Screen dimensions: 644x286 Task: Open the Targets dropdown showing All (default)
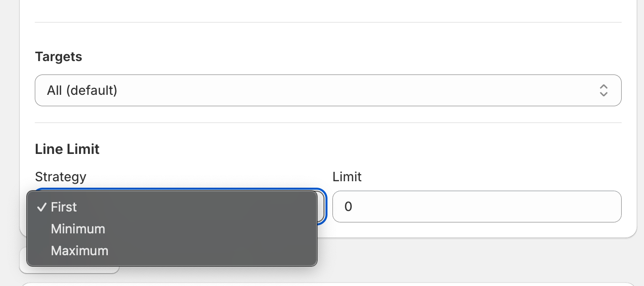coord(328,90)
